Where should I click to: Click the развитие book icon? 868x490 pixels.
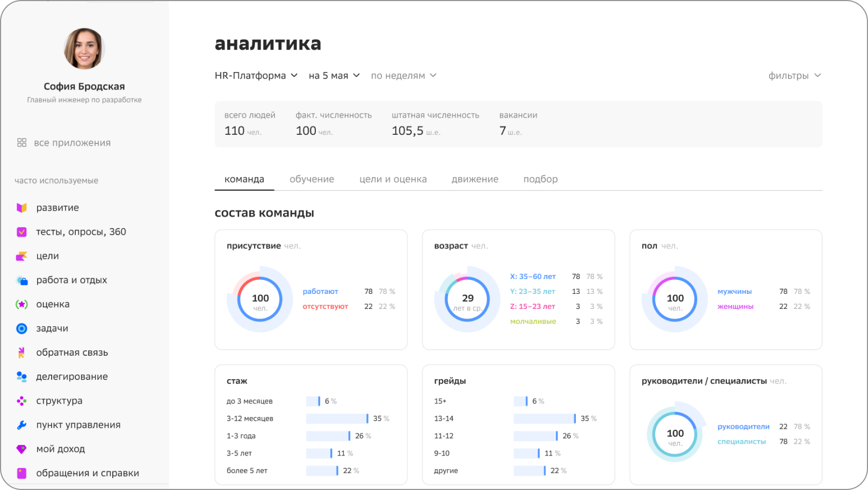pos(21,208)
